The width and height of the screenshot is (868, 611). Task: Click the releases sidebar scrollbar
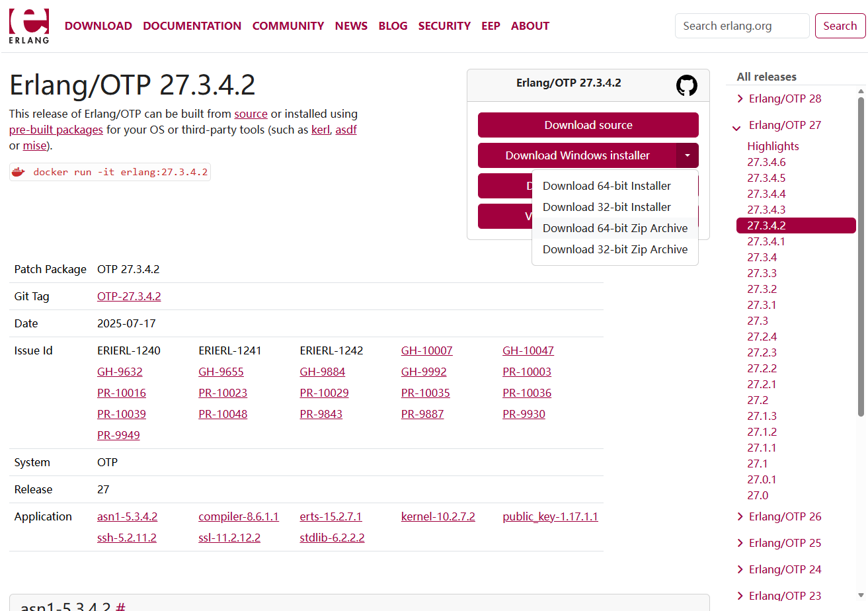[x=861, y=258]
